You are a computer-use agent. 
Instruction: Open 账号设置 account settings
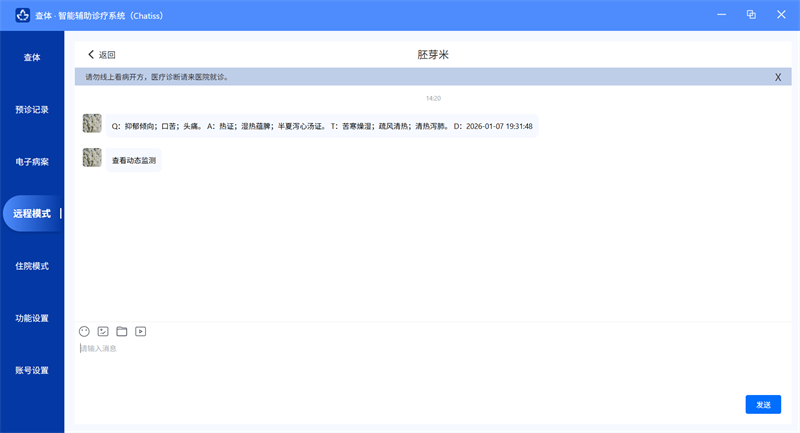(x=32, y=370)
